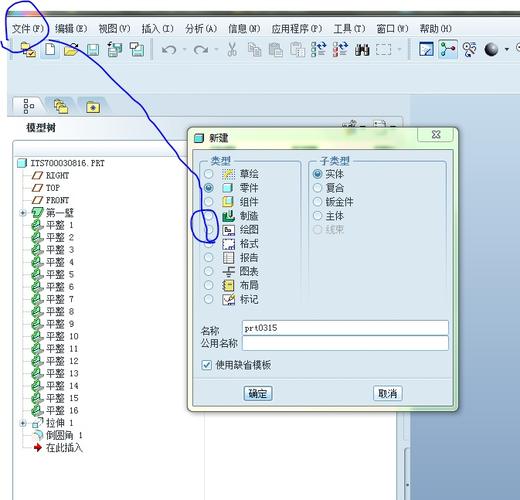Screen dimensions: 520x500
Task: Select the 报告 type radio button
Action: 209,257
